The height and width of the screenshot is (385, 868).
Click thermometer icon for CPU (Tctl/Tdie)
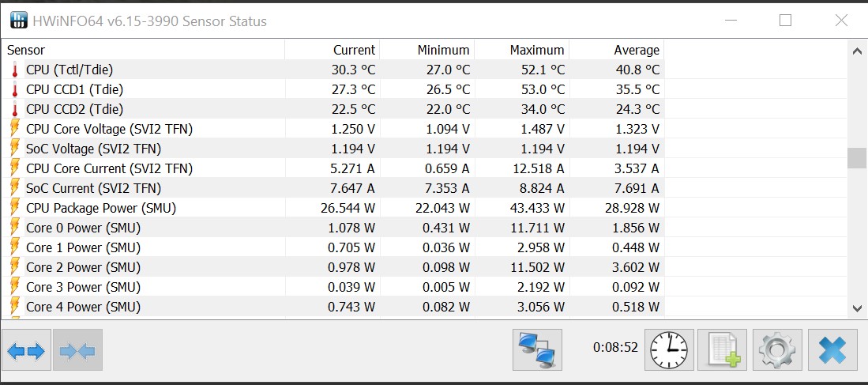point(15,70)
